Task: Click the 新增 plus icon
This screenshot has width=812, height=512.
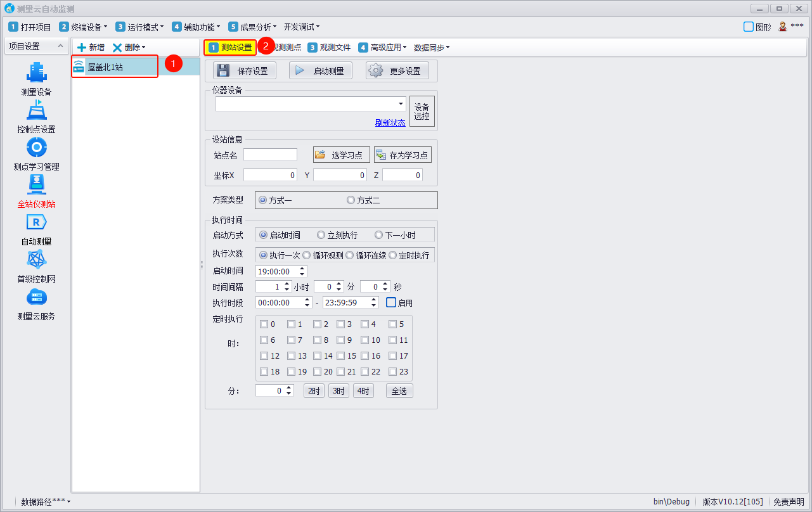Action: click(x=82, y=48)
